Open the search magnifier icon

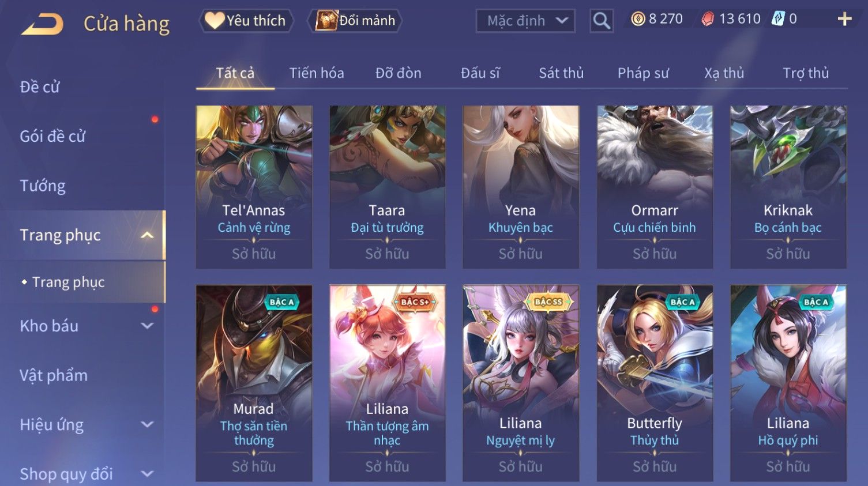click(602, 21)
